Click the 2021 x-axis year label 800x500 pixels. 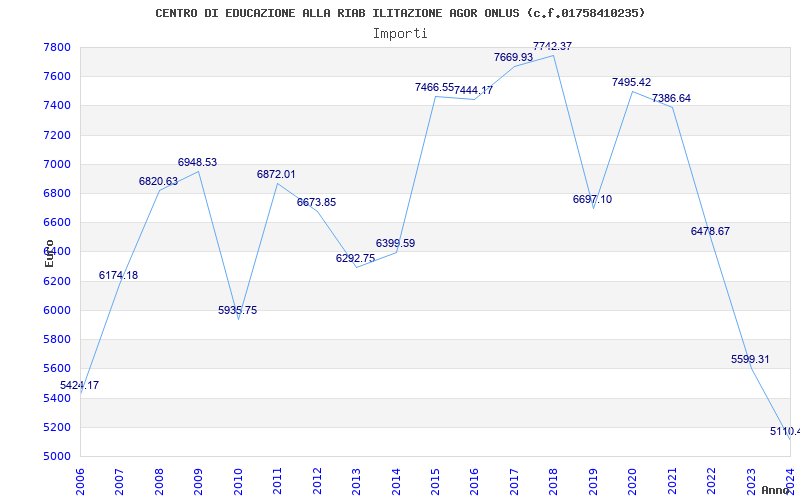(x=672, y=482)
